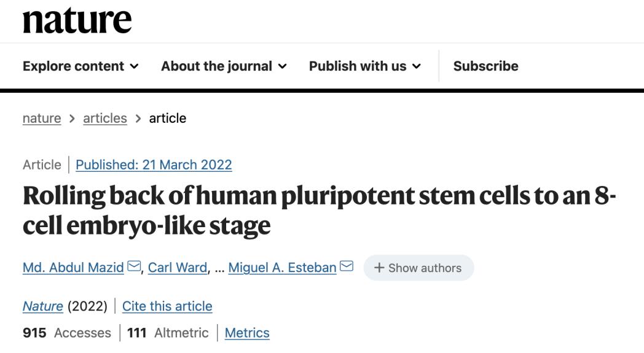This screenshot has width=644, height=353.
Task: Navigate to articles breadcrumb link
Action: coord(105,118)
